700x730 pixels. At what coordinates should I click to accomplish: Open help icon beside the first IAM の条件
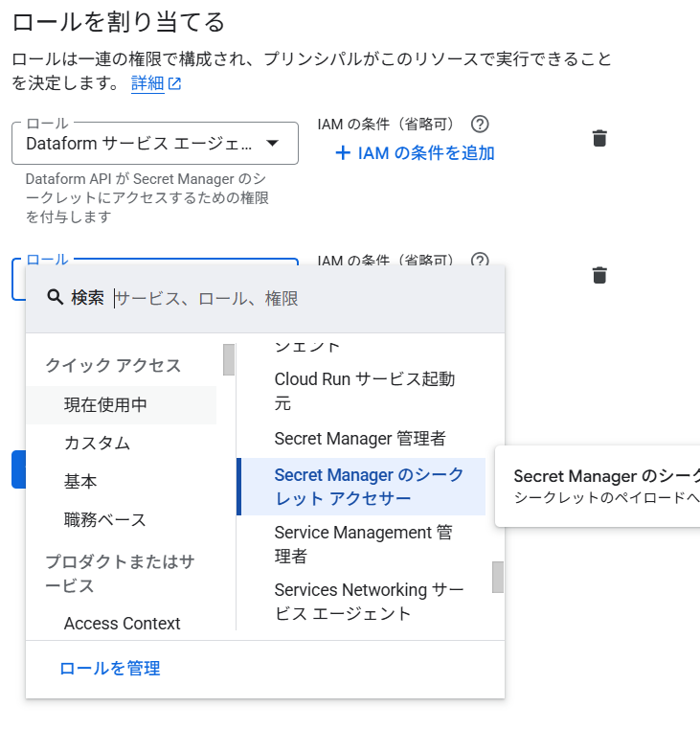tap(481, 124)
